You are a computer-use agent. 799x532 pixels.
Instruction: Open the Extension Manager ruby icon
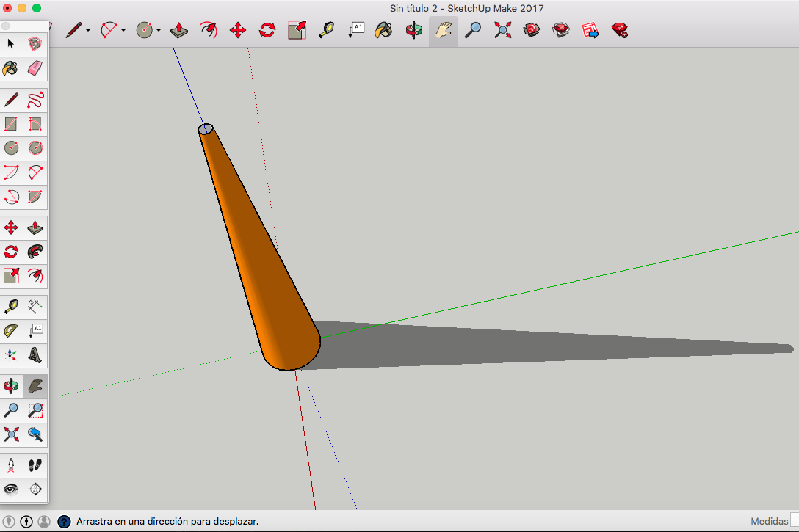pyautogui.click(x=620, y=30)
